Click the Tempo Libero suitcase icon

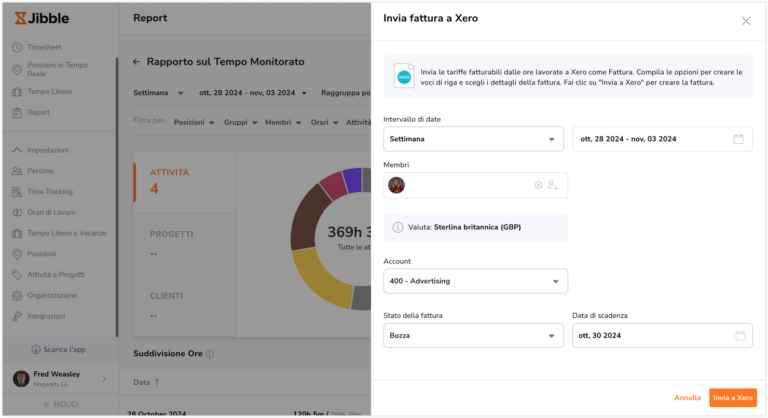click(17, 92)
